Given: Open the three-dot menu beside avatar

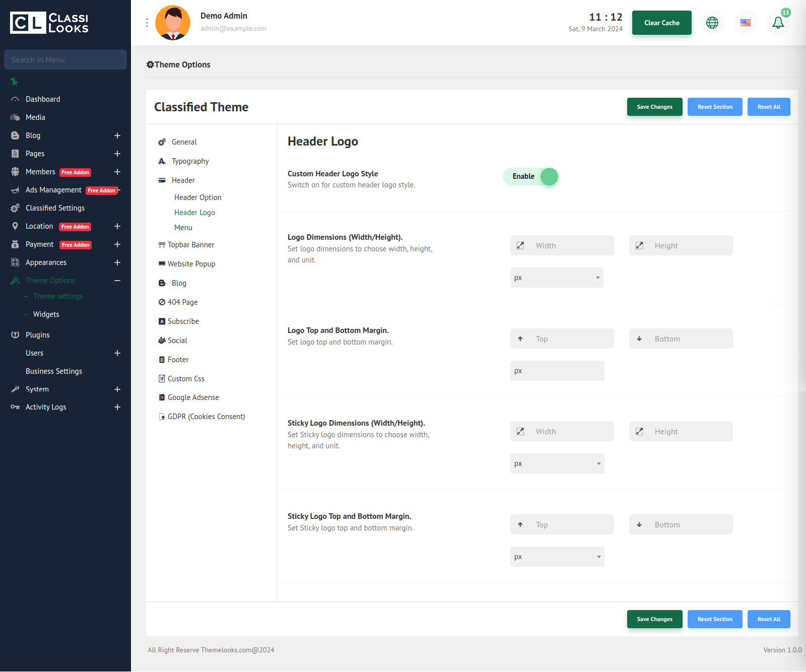Looking at the screenshot, I should [147, 23].
